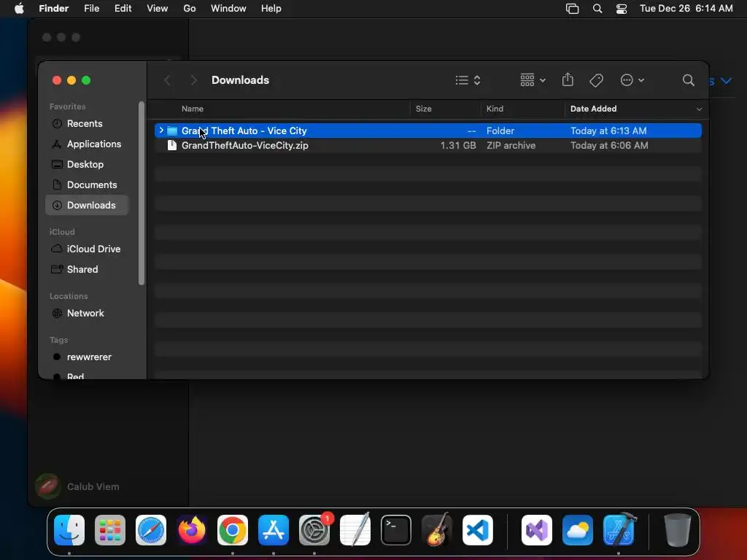The width and height of the screenshot is (747, 560).
Task: Open Control Center in menu bar
Action: pos(622,9)
